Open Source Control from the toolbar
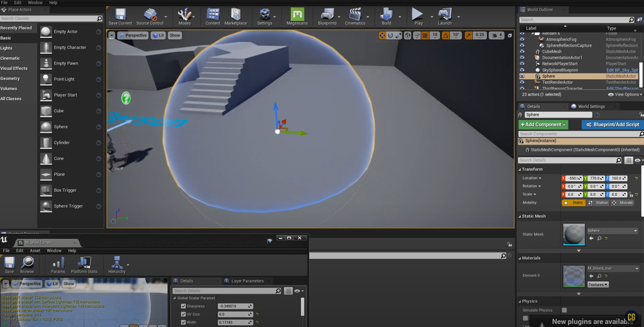The height and width of the screenshot is (327, 644). click(x=150, y=16)
